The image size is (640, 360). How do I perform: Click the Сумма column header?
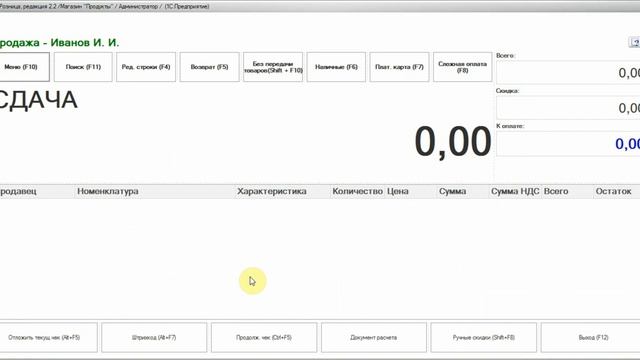coord(462,191)
